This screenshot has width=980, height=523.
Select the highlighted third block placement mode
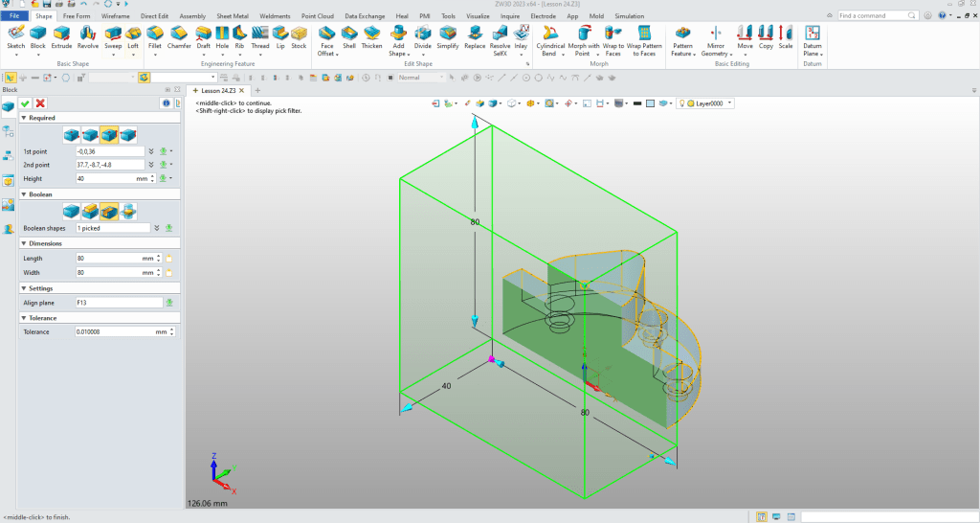pos(109,135)
